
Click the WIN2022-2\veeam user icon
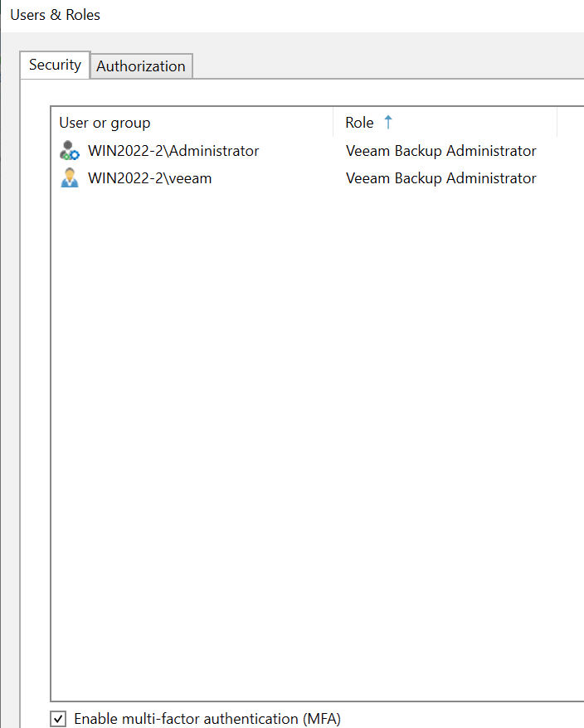tap(70, 178)
